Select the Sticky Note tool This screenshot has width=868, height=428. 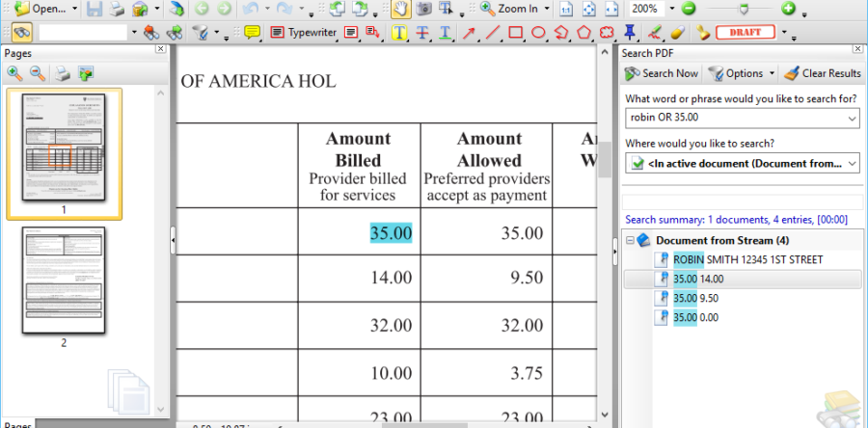(253, 32)
